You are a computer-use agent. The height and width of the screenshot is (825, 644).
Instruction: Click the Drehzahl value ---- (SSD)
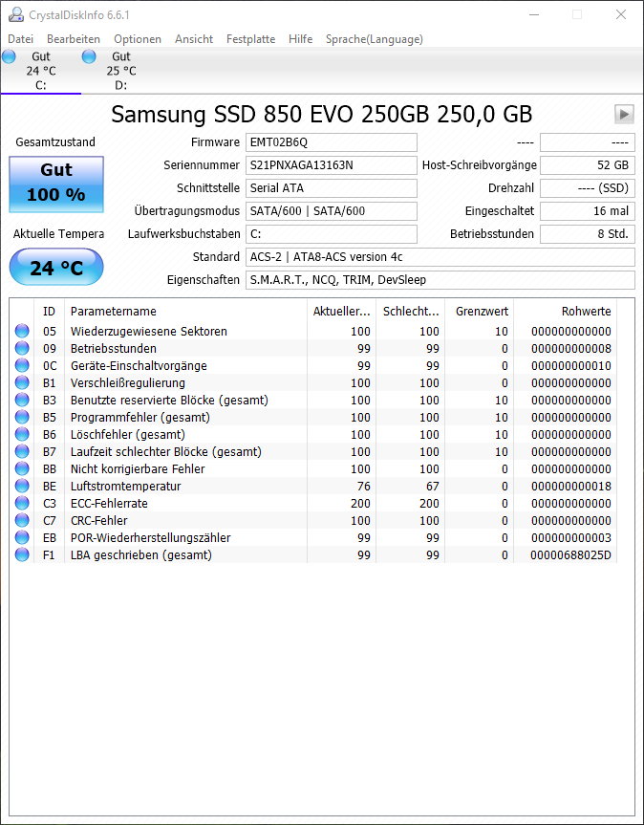(588, 187)
